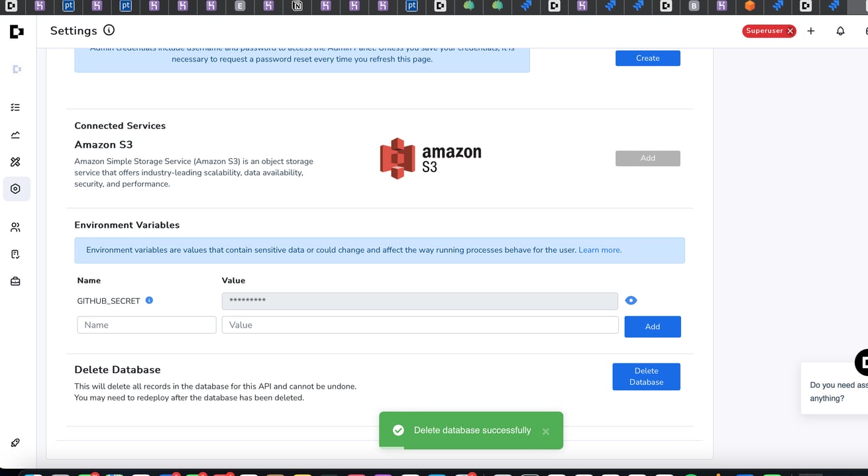Open the design tools icon in the sidebar

[15, 162]
